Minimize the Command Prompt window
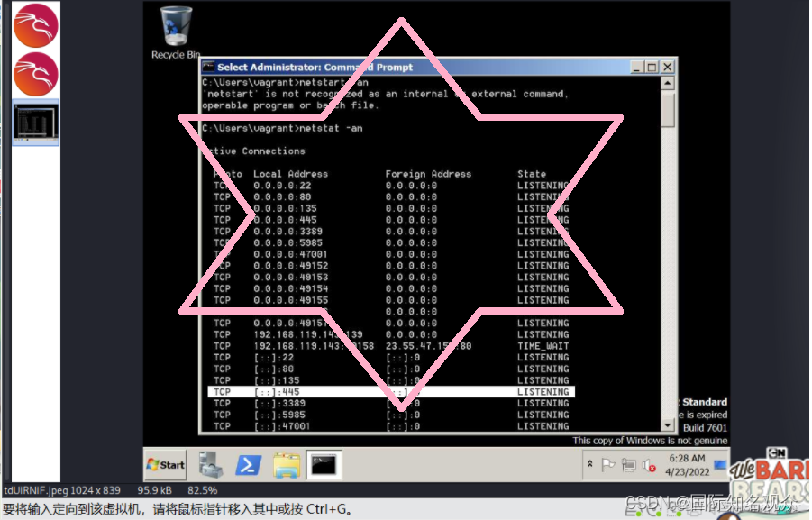This screenshot has width=812, height=520. pyautogui.click(x=637, y=67)
